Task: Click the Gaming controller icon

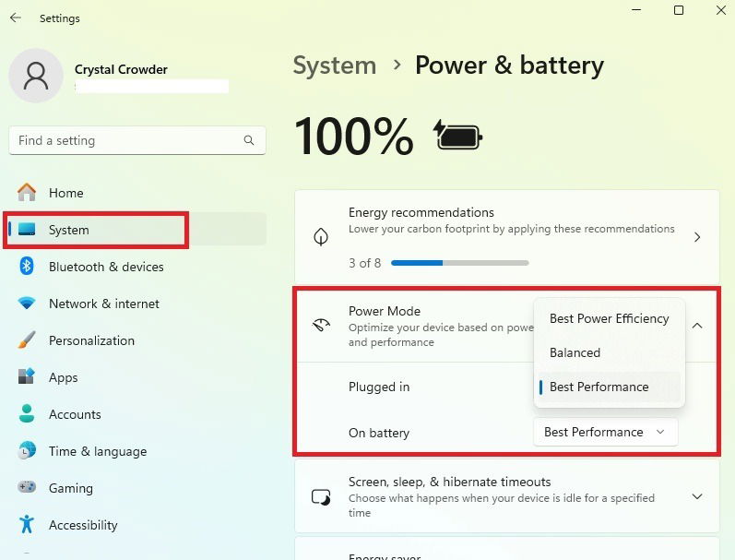Action: (28, 488)
